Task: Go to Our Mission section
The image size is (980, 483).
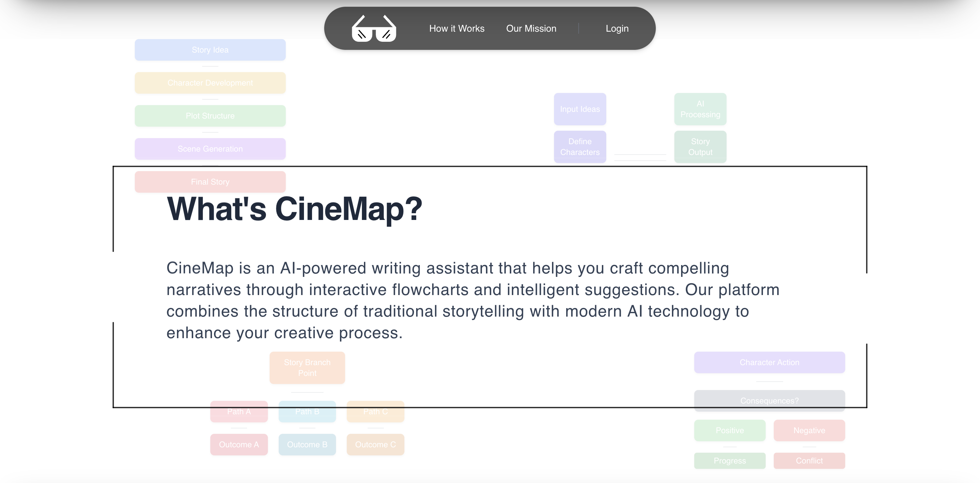Action: pyautogui.click(x=531, y=29)
